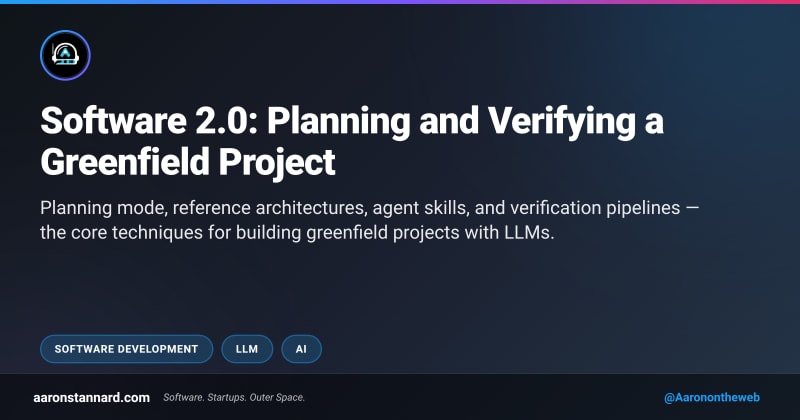This screenshot has width=800, height=420.
Task: Click the astronaut helmet logo avatar
Action: point(66,55)
